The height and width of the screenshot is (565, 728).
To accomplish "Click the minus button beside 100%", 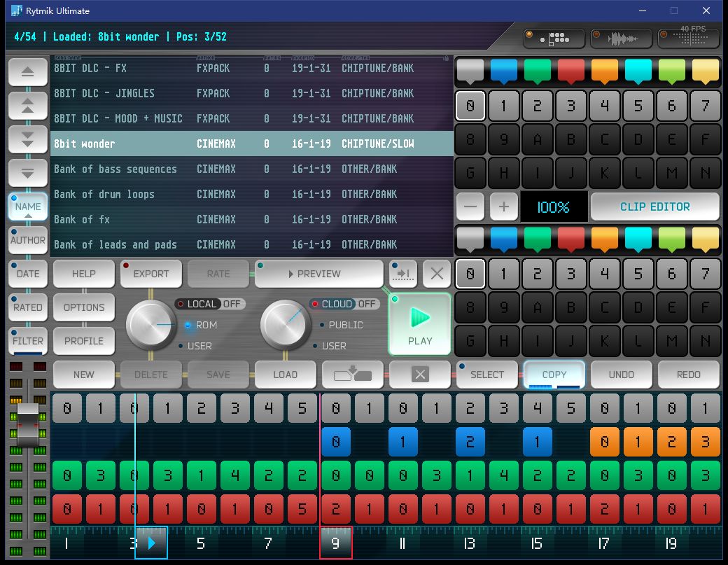I will (x=470, y=207).
